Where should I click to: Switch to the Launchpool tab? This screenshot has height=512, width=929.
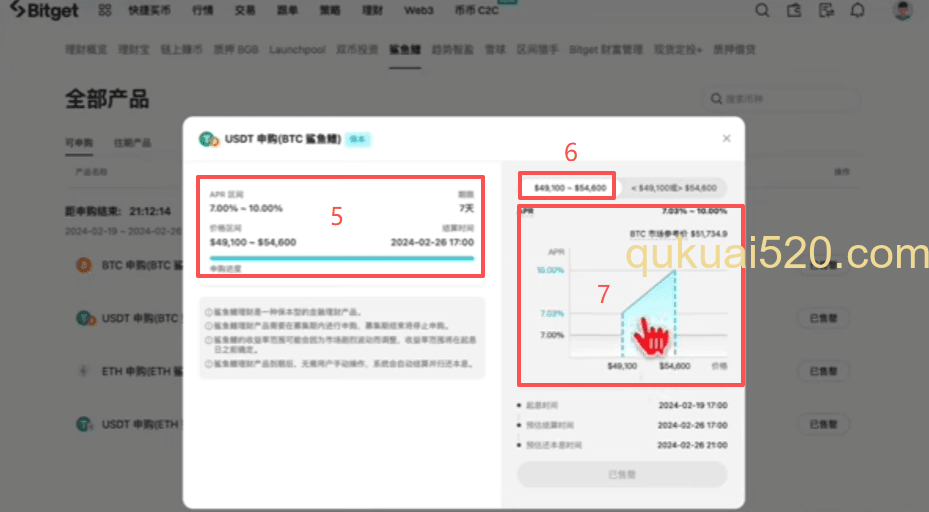pyautogui.click(x=297, y=50)
